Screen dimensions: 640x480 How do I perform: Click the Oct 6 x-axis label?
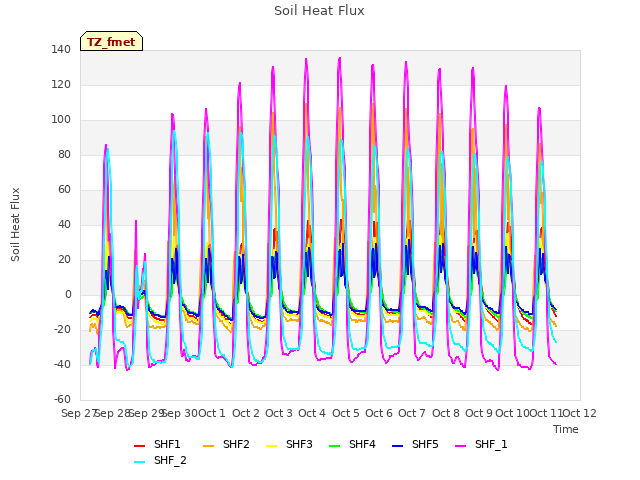[x=379, y=413]
